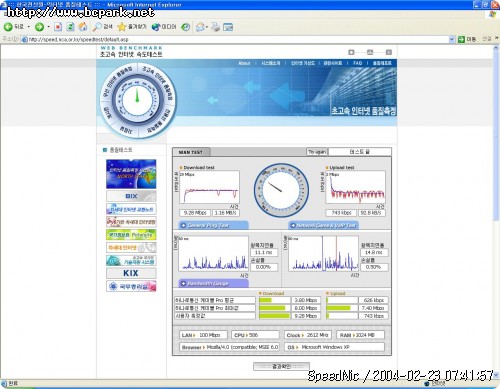Expand the address bar URL dropdown
The image size is (500, 389).
[x=452, y=39]
